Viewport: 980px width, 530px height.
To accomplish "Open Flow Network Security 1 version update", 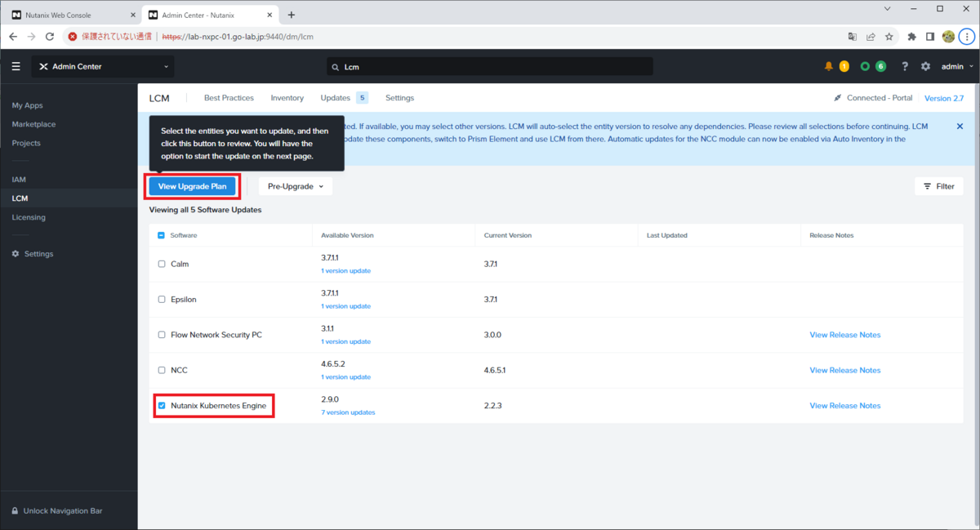I will (x=345, y=341).
